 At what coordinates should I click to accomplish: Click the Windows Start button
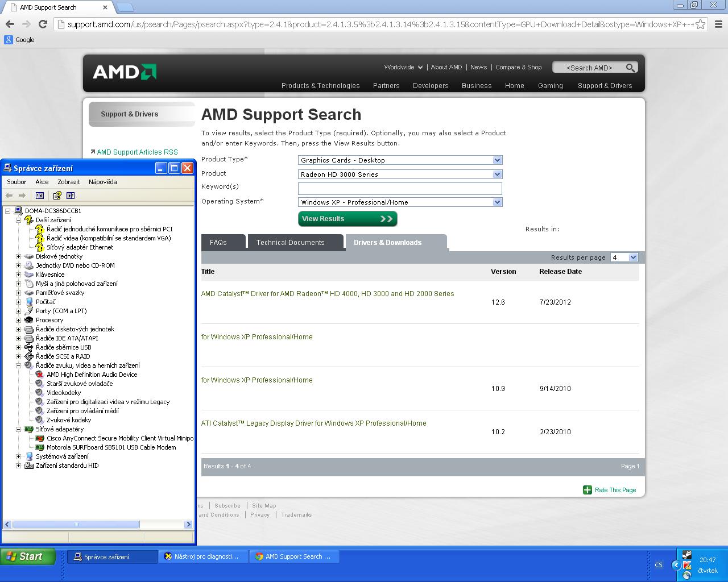tap(28, 556)
